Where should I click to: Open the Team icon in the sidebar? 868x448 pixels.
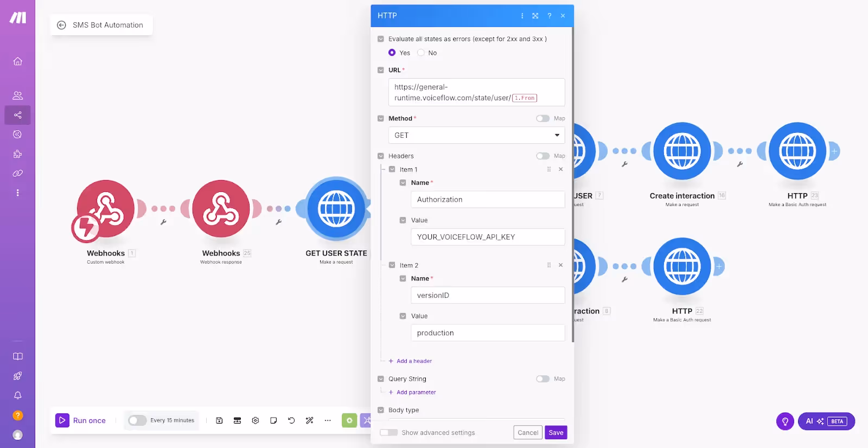[17, 95]
